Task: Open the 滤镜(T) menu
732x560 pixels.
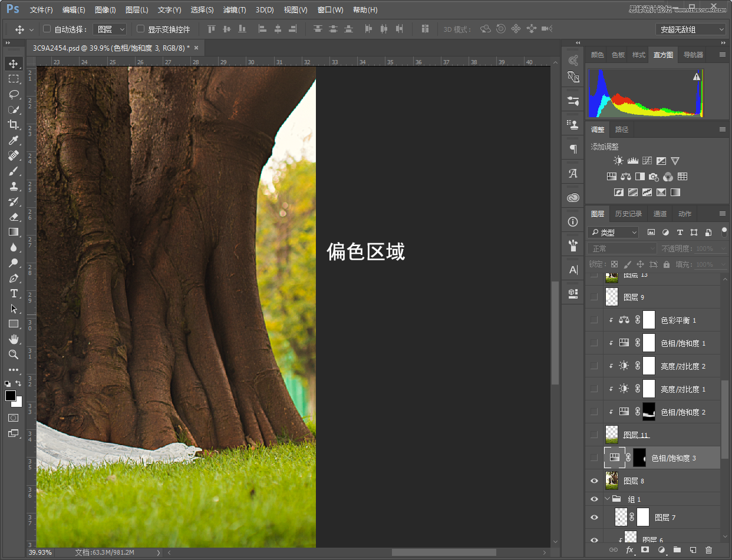Action: pos(234,10)
